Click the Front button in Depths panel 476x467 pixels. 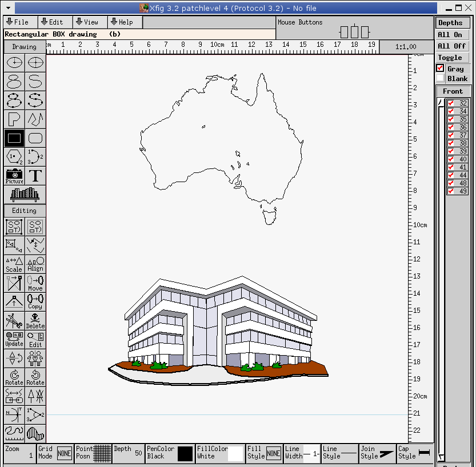[x=454, y=90]
